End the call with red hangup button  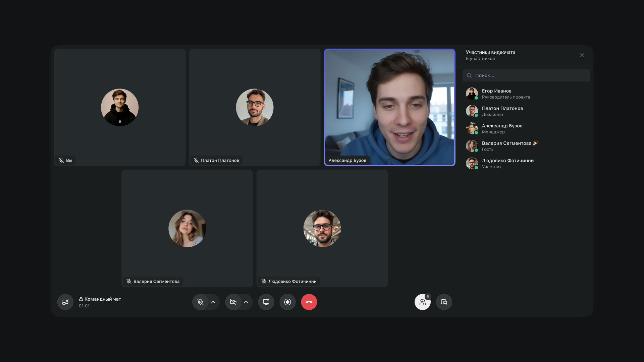(x=309, y=302)
